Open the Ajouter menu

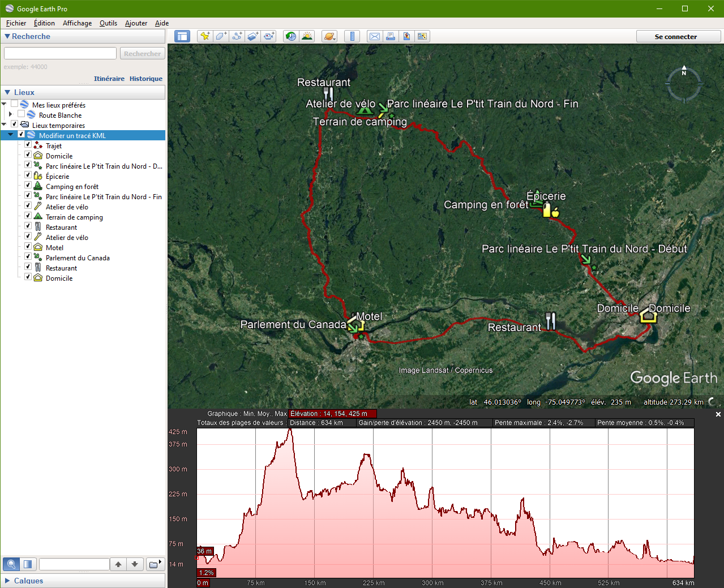click(136, 23)
